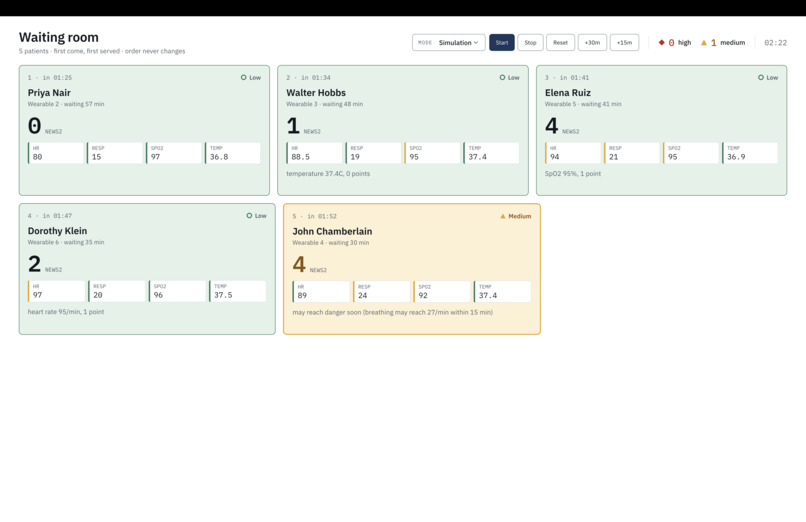Select the Walter Hobbs patient name

click(x=316, y=93)
